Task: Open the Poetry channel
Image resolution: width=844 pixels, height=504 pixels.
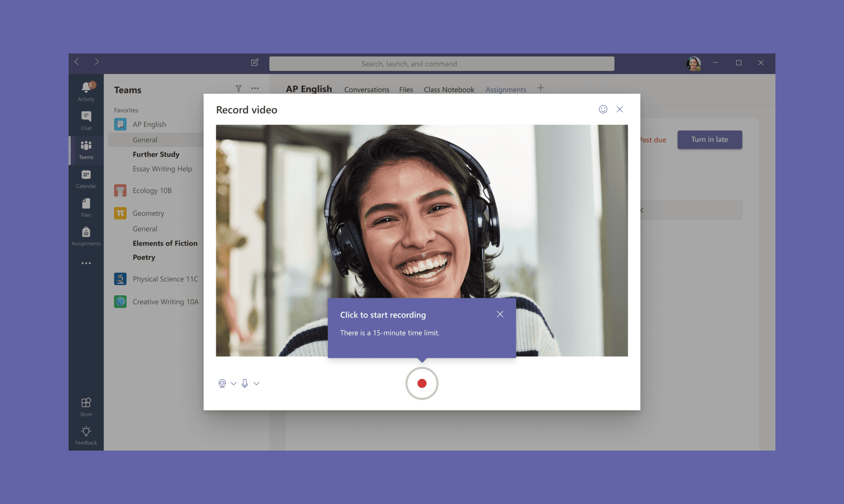Action: (144, 258)
